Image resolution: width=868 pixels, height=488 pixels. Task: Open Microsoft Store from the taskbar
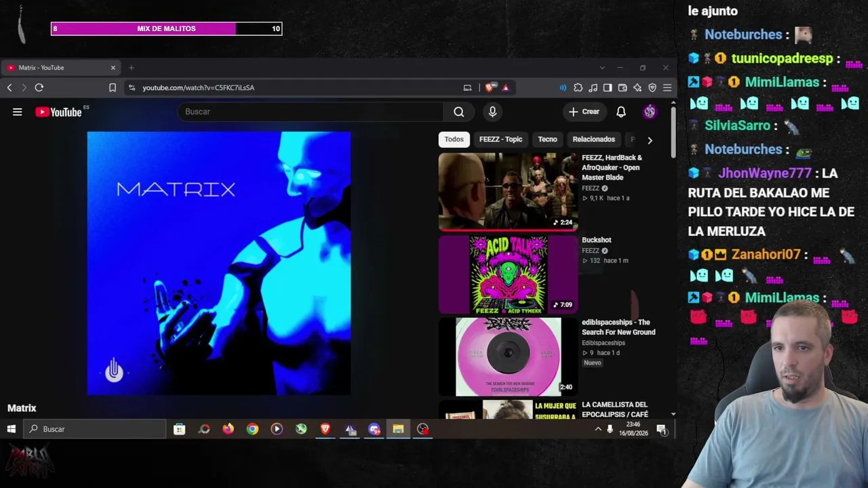point(179,429)
